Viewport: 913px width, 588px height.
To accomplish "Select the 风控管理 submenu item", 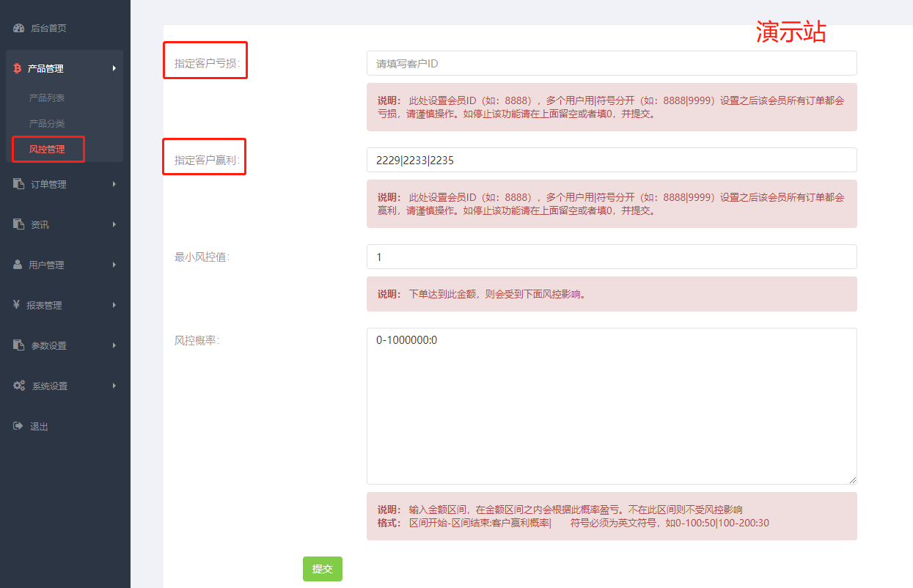I will click(47, 149).
